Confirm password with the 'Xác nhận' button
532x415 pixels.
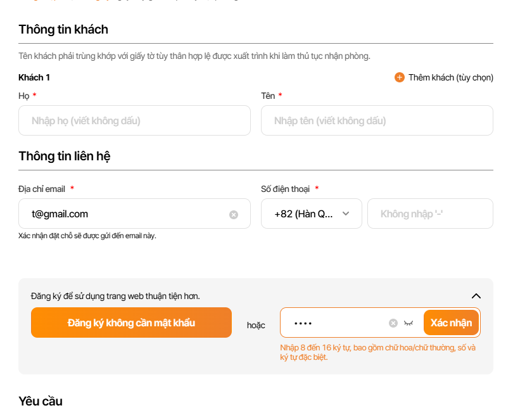[x=451, y=322]
